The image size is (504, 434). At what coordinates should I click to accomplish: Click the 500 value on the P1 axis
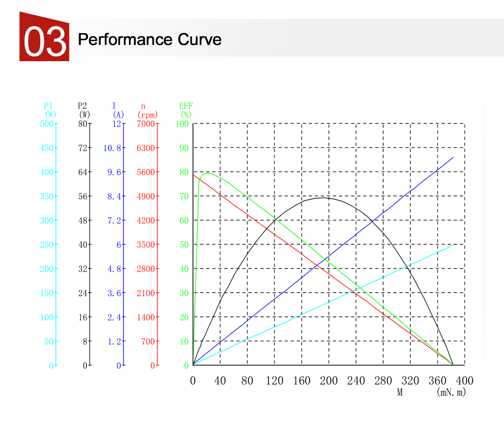coord(47,124)
